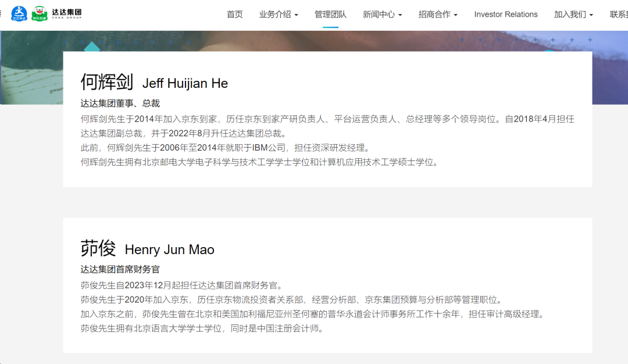The height and width of the screenshot is (364, 628).
Task: Expand the 新闻中心 dropdown menu
Action: pos(382,15)
